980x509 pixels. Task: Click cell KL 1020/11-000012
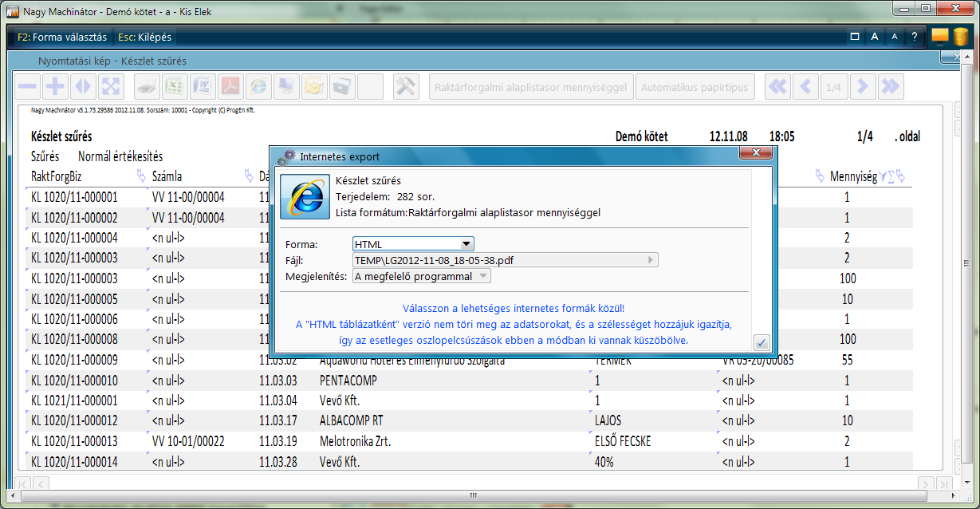[74, 420]
